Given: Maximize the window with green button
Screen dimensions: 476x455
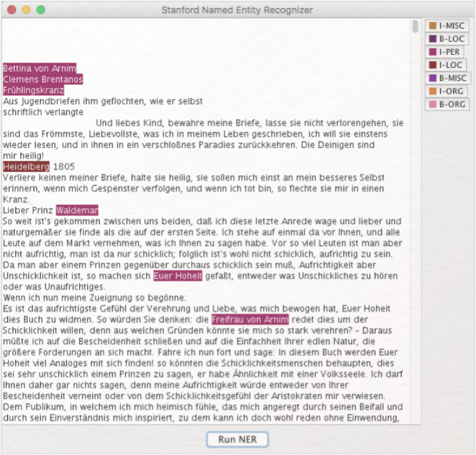Looking at the screenshot, I should (41, 10).
